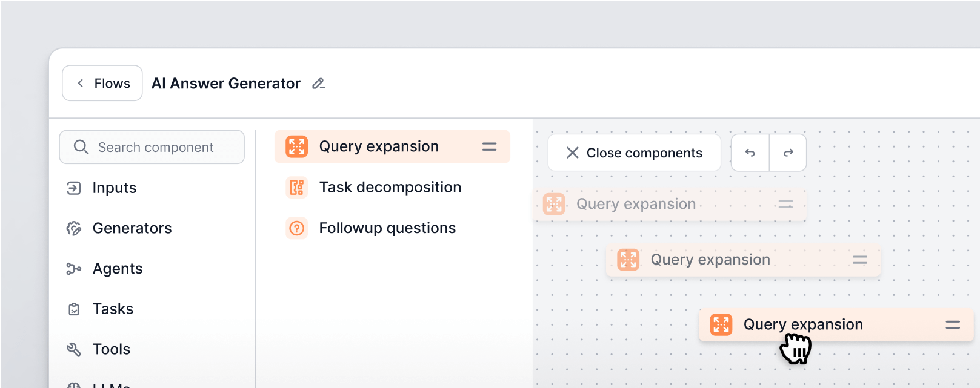Click the Task decomposition component icon
Image resolution: width=980 pixels, height=388 pixels.
pos(296,187)
